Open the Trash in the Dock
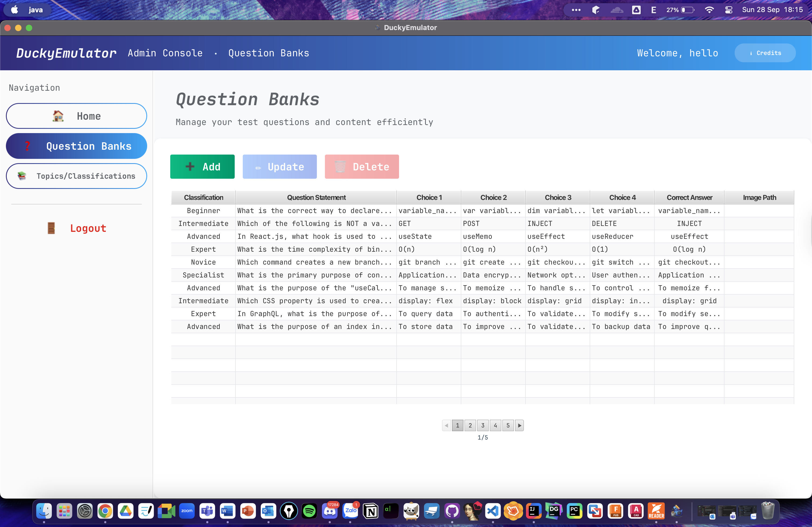 (768, 511)
